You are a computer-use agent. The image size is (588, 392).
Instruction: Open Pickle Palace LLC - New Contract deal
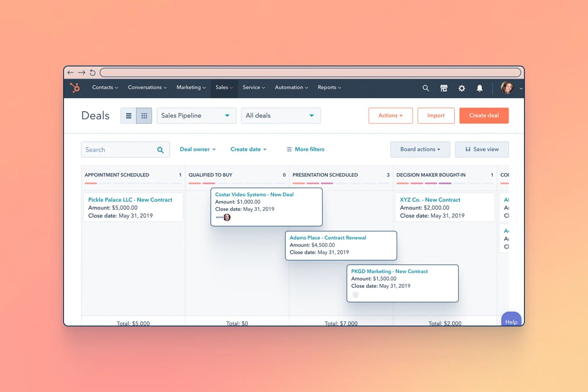point(130,200)
